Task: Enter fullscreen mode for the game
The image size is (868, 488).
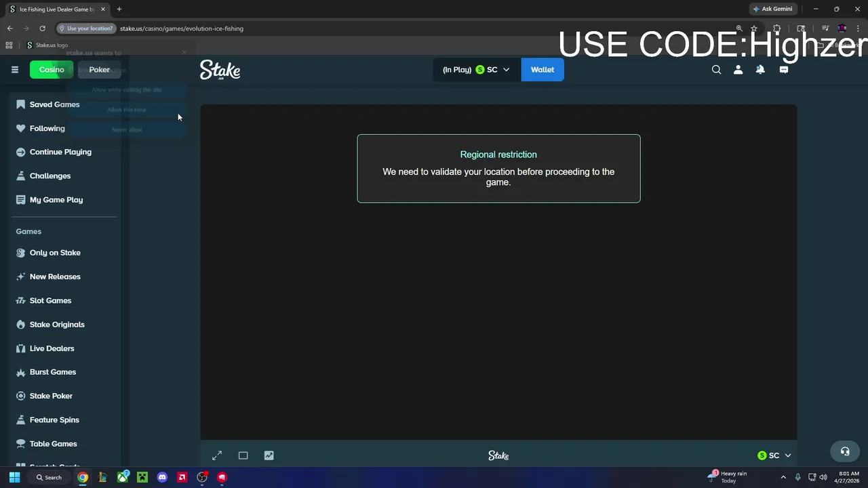Action: click(x=217, y=455)
